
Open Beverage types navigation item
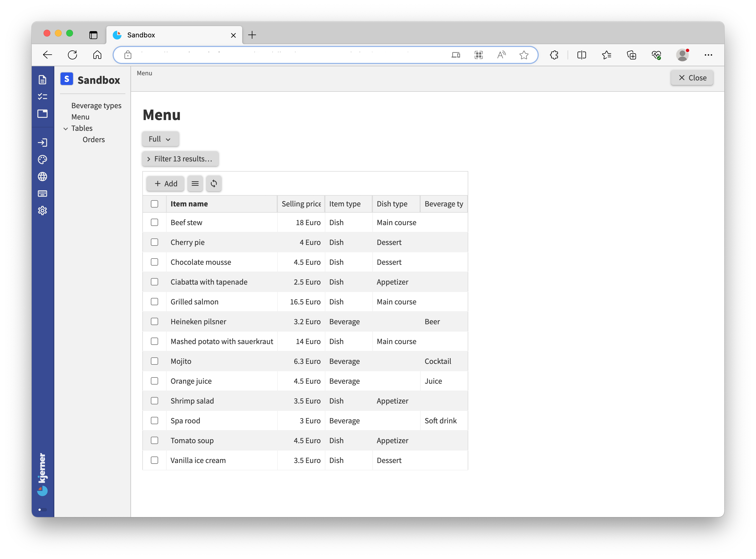coord(96,104)
